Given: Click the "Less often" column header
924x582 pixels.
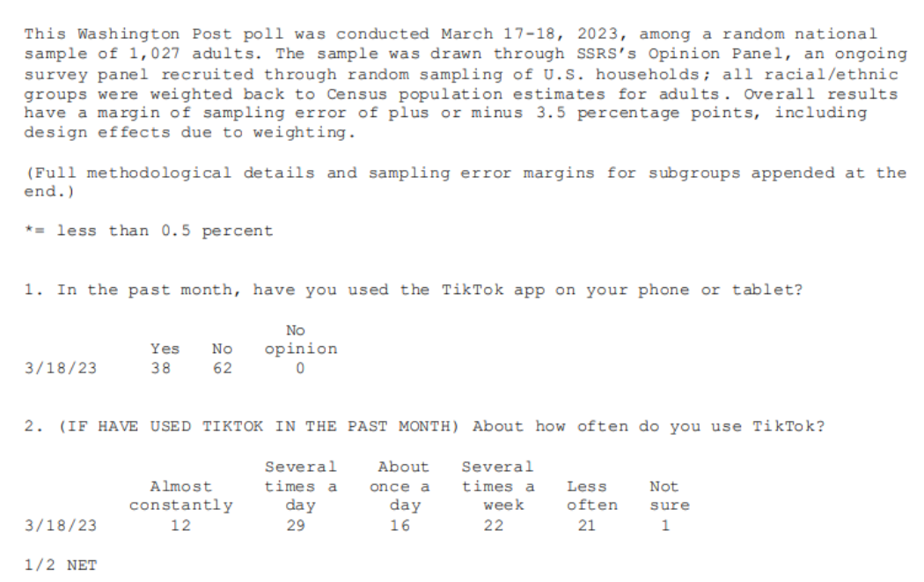Looking at the screenshot, I should point(592,496).
